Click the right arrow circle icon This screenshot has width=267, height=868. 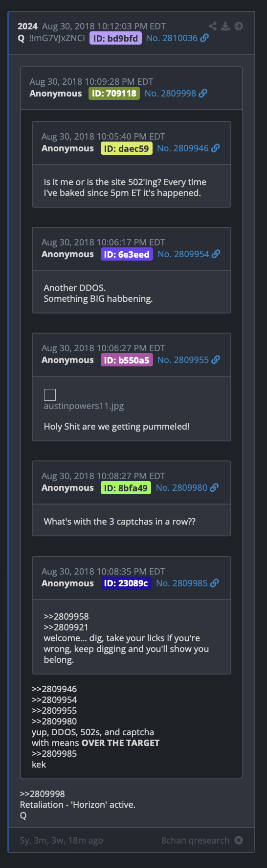click(239, 26)
